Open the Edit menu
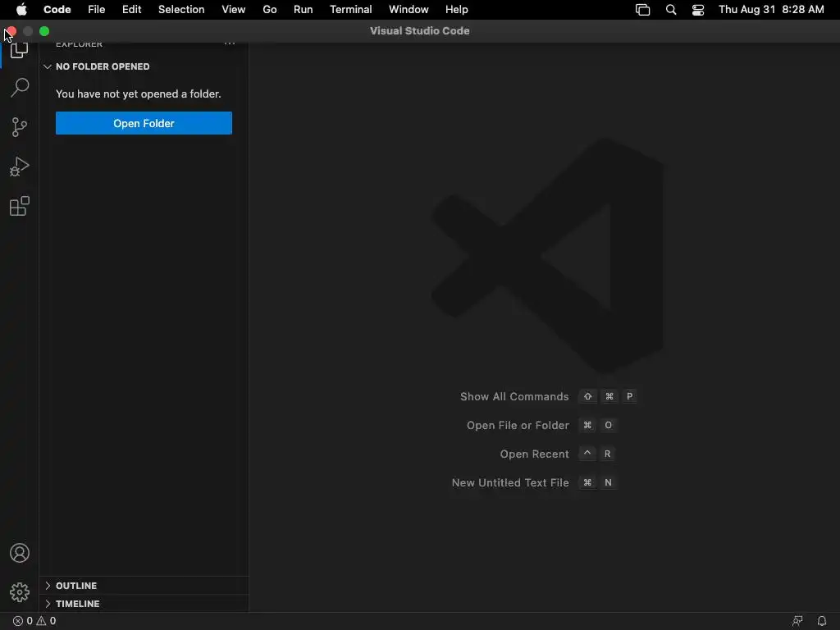Image resolution: width=840 pixels, height=630 pixels. (132, 10)
